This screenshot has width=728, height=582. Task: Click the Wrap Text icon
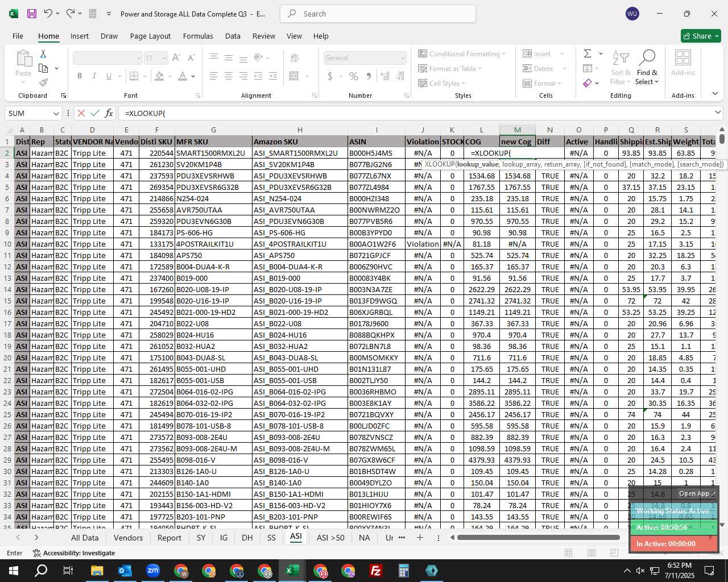295,57
